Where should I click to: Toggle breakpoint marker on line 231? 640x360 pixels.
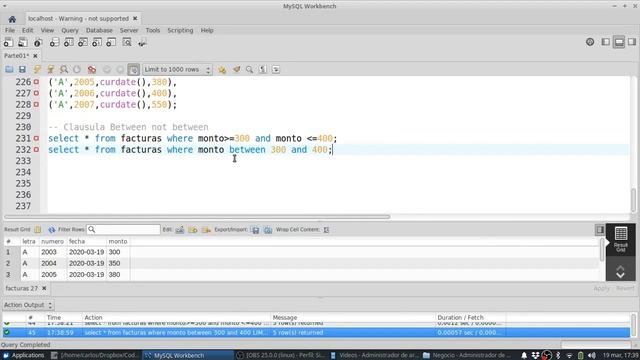pos(36,138)
